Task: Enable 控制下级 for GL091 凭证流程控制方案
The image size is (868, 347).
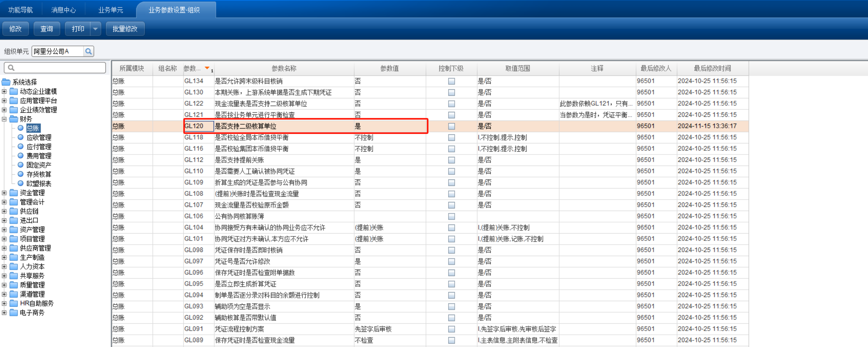Action: click(x=451, y=329)
